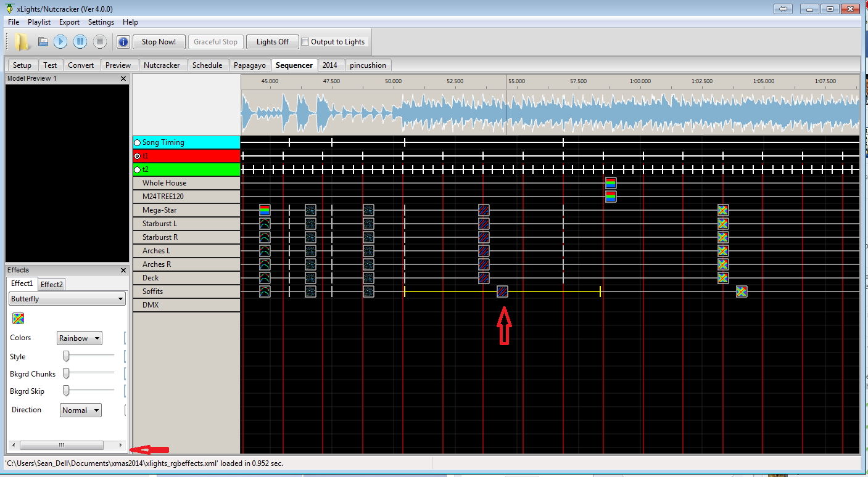The height and width of the screenshot is (477, 868).
Task: Select the curve effect on Starburst R row
Action: [265, 237]
